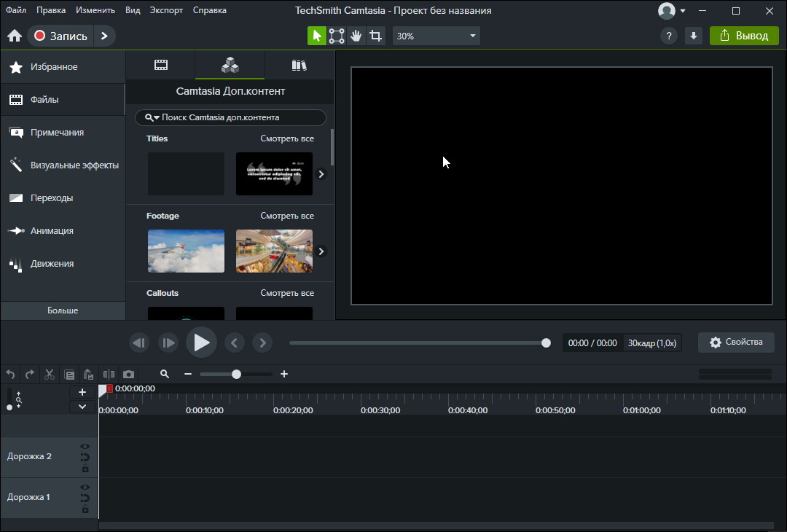This screenshot has height=532, width=787.
Task: Open the Файл menu
Action: pyautogui.click(x=16, y=10)
